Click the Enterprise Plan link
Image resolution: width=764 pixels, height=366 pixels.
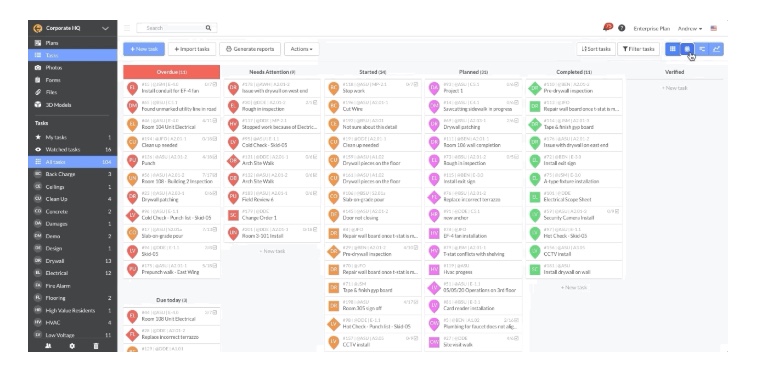651,28
